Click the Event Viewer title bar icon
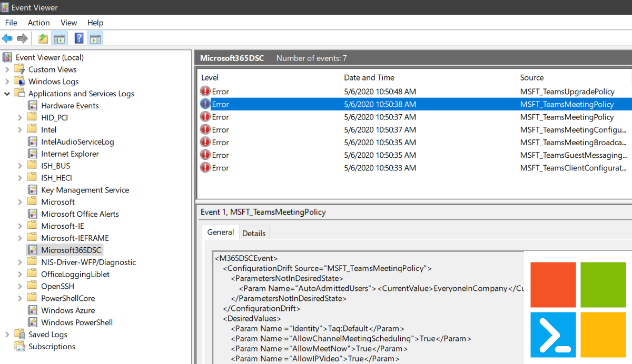 click(6, 7)
